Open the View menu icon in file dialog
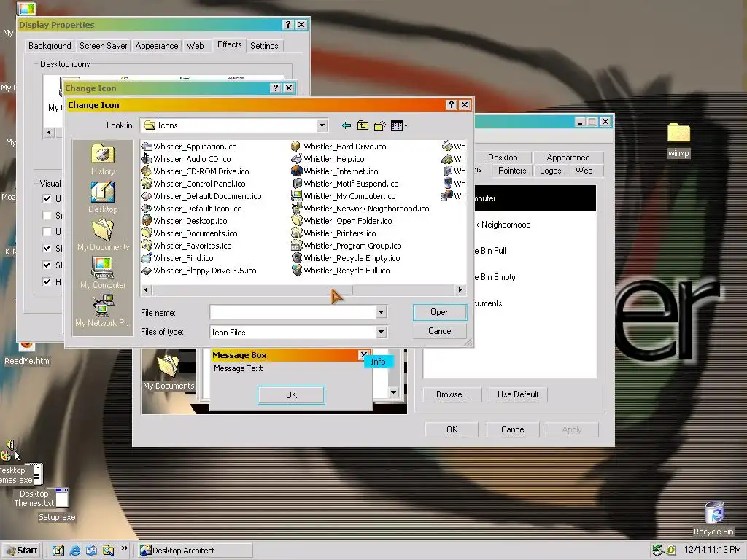 pos(399,125)
